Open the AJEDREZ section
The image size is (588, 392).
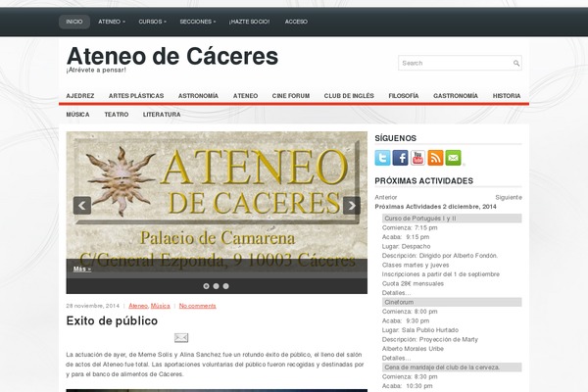point(80,96)
